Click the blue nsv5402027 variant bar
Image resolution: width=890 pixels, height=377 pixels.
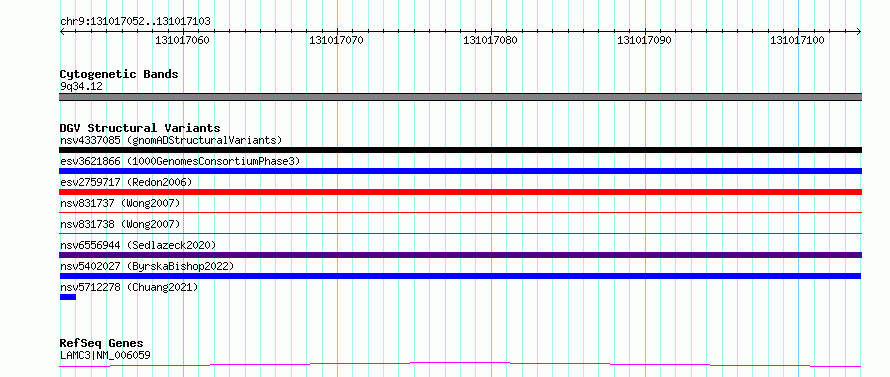tap(460, 276)
